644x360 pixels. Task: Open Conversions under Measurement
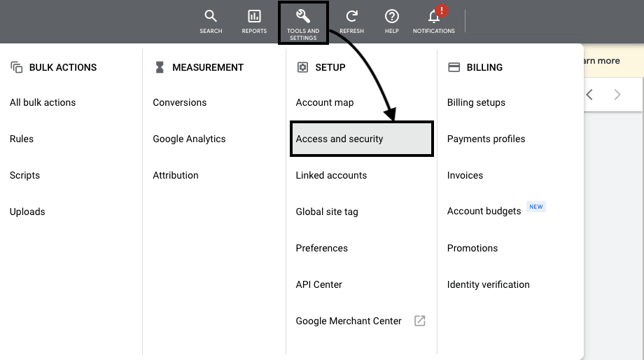[x=179, y=102]
